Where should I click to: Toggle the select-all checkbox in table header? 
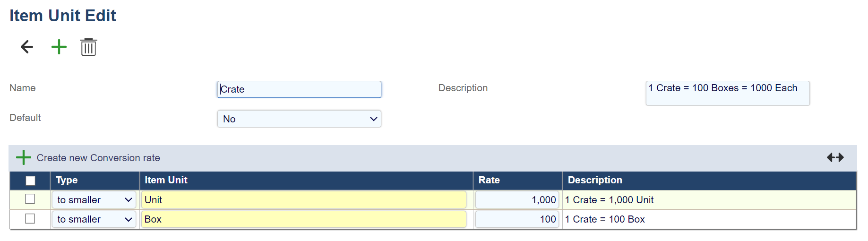click(x=30, y=181)
